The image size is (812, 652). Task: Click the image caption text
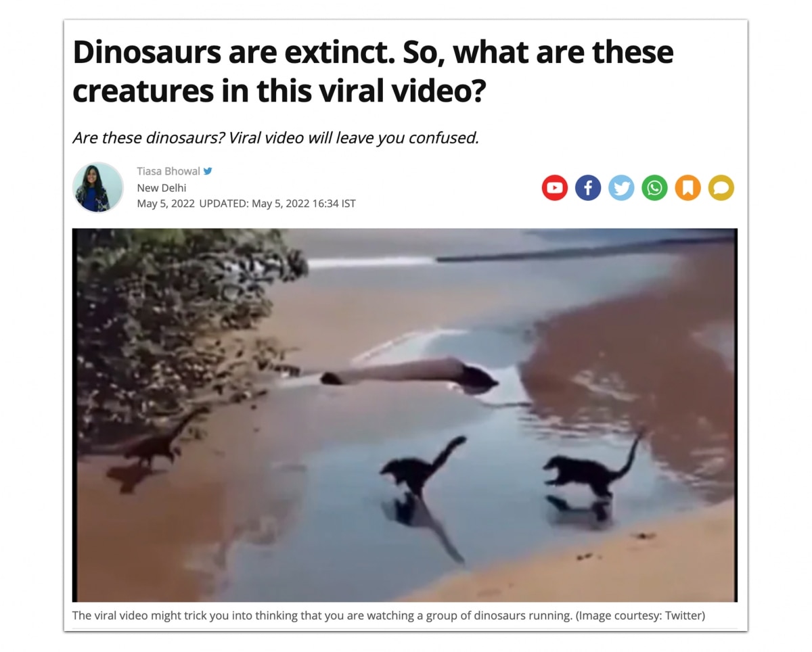tap(388, 616)
